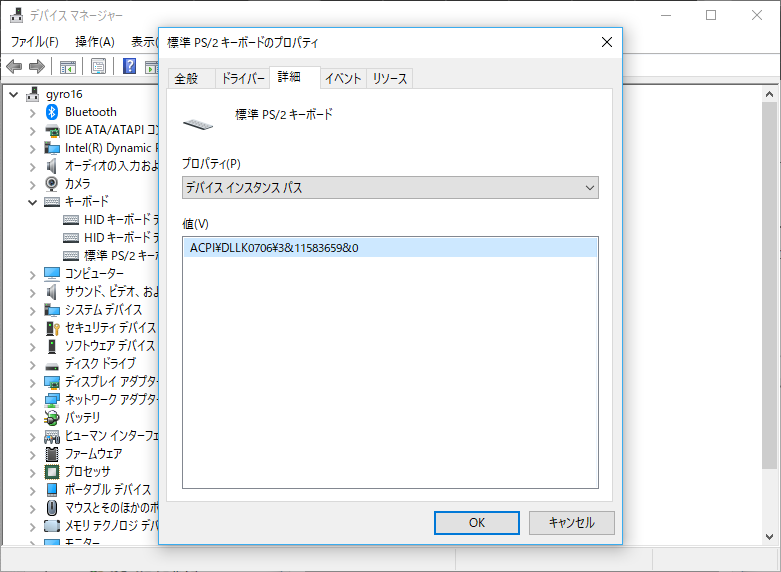Expand the システム デバイス category

(x=33, y=311)
